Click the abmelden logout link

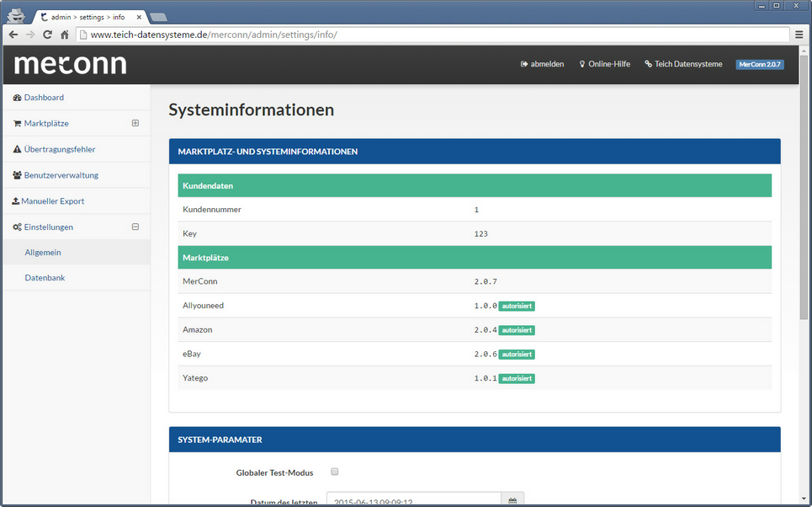542,64
